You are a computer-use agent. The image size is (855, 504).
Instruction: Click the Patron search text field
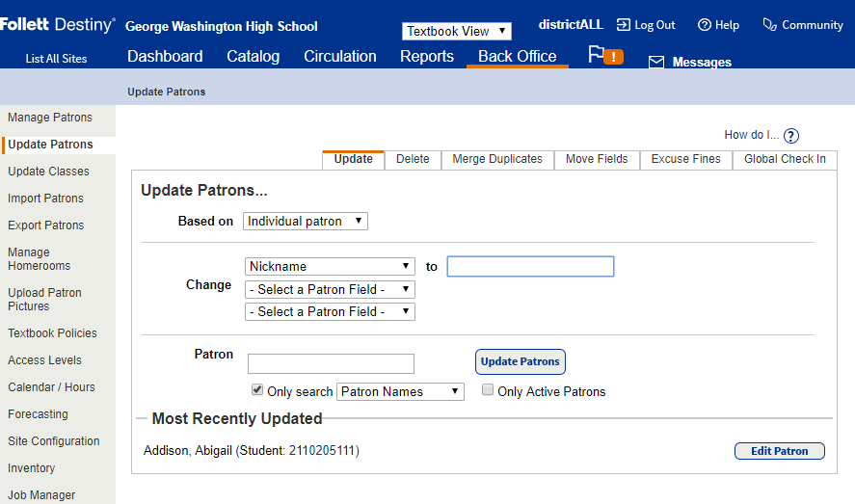coord(331,363)
